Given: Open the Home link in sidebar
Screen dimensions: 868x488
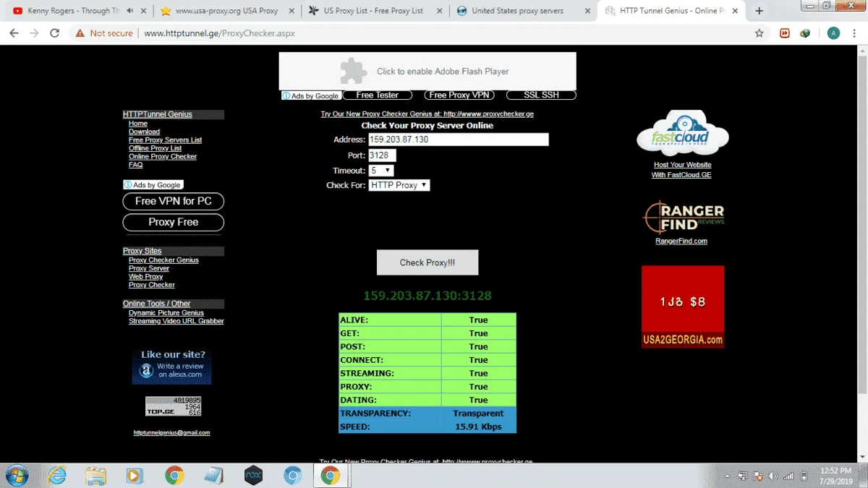Looking at the screenshot, I should coord(138,124).
